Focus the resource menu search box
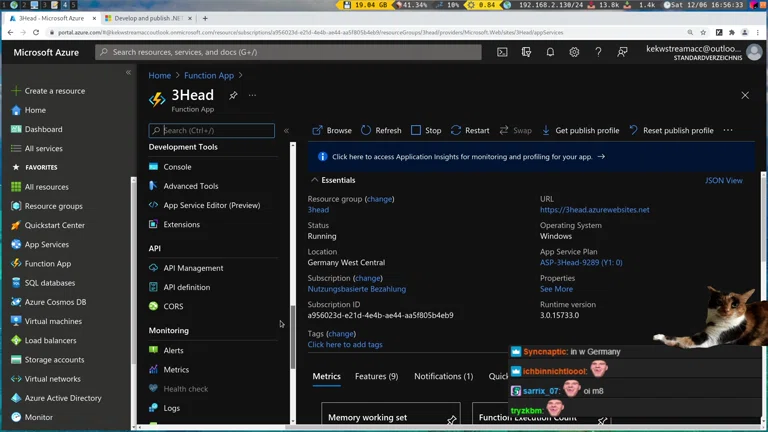 [212, 130]
